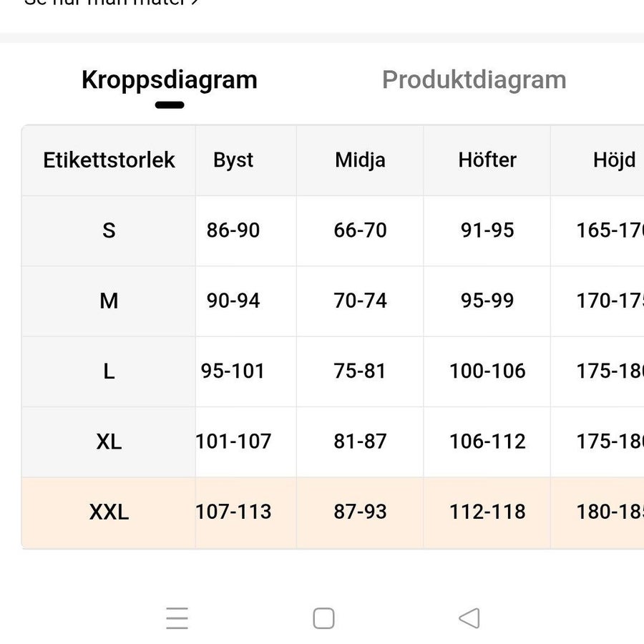Tap the Android back triangle icon
Viewport: 644px width, 644px height.
(x=469, y=618)
